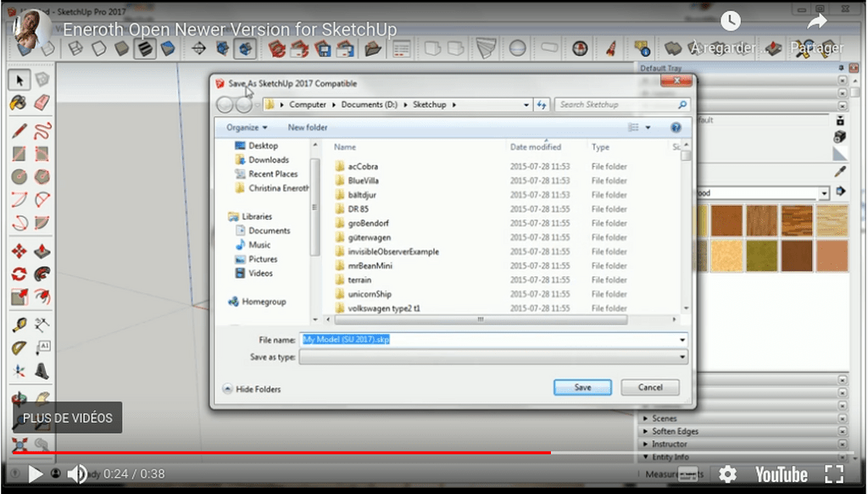This screenshot has width=868, height=494.
Task: Select the SketchUp Select arrow tool
Action: tap(19, 80)
